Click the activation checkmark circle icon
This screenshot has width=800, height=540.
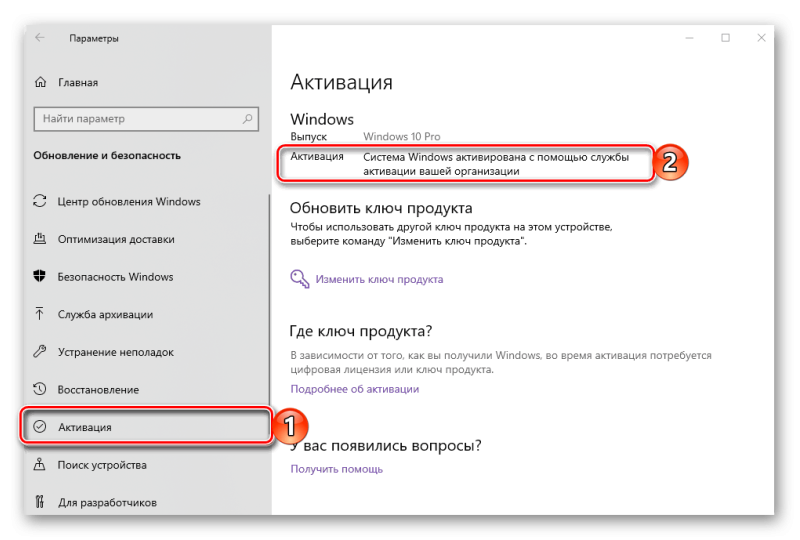[40, 427]
